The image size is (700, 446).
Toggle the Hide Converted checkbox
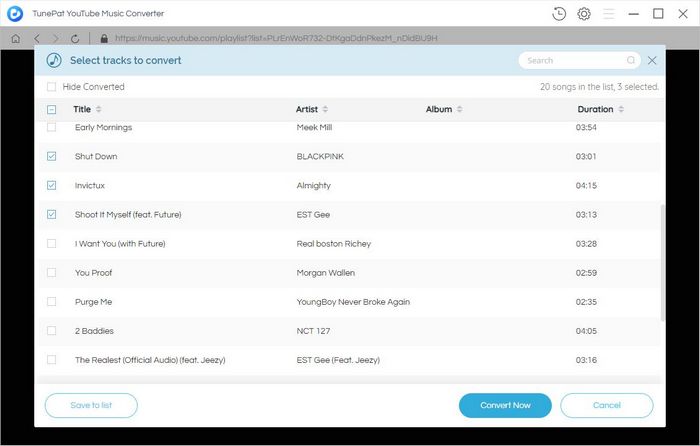51,87
